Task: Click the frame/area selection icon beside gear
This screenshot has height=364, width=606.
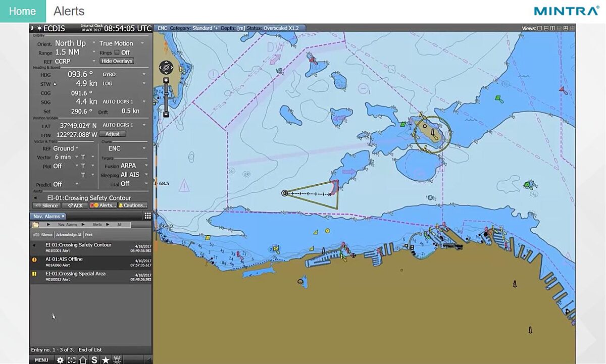Action: (72, 360)
